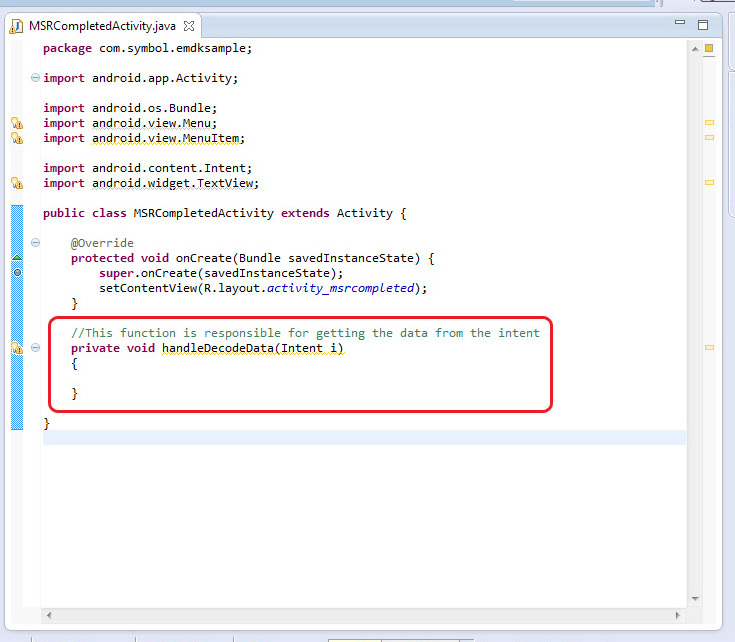
Task: Collapse the onCreate method fold
Action: (x=36, y=243)
